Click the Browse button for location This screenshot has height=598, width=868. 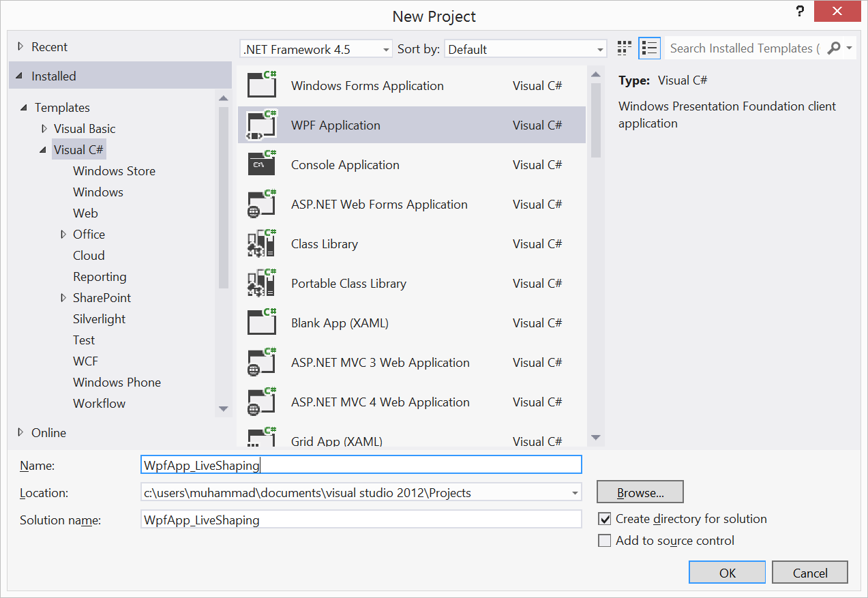pos(639,492)
